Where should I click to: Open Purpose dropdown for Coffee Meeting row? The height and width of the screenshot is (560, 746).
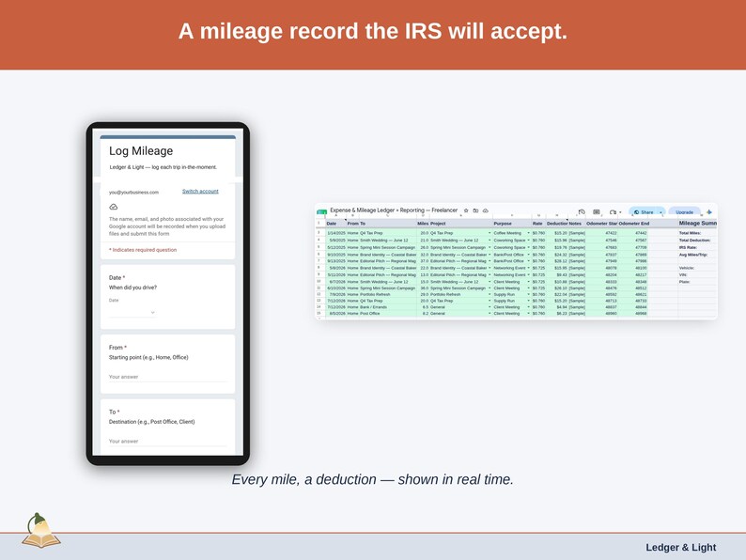(529, 233)
